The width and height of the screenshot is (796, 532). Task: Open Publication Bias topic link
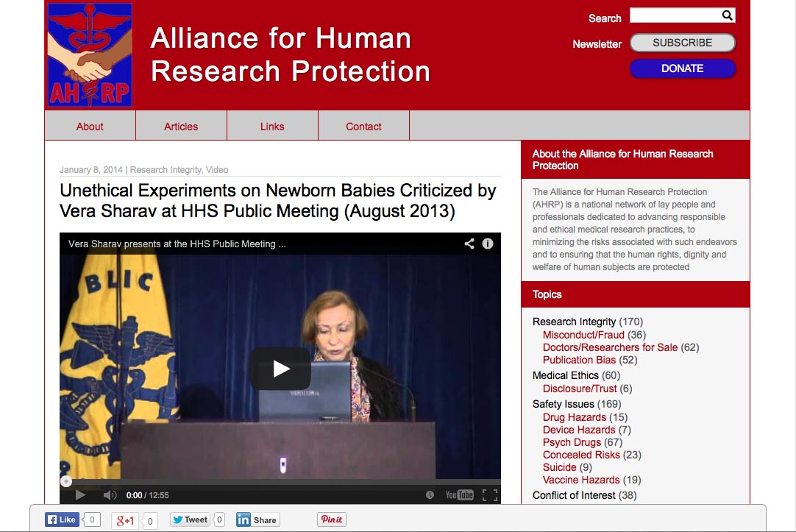(x=579, y=360)
